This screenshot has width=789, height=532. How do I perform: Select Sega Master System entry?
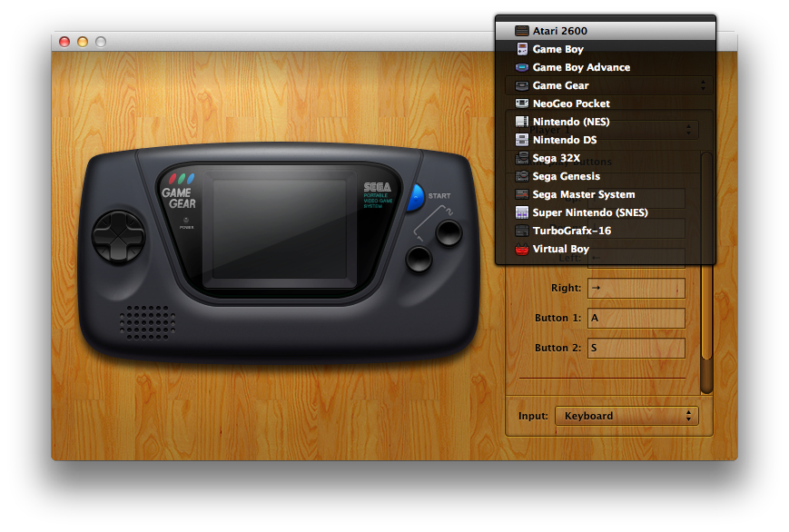point(606,193)
